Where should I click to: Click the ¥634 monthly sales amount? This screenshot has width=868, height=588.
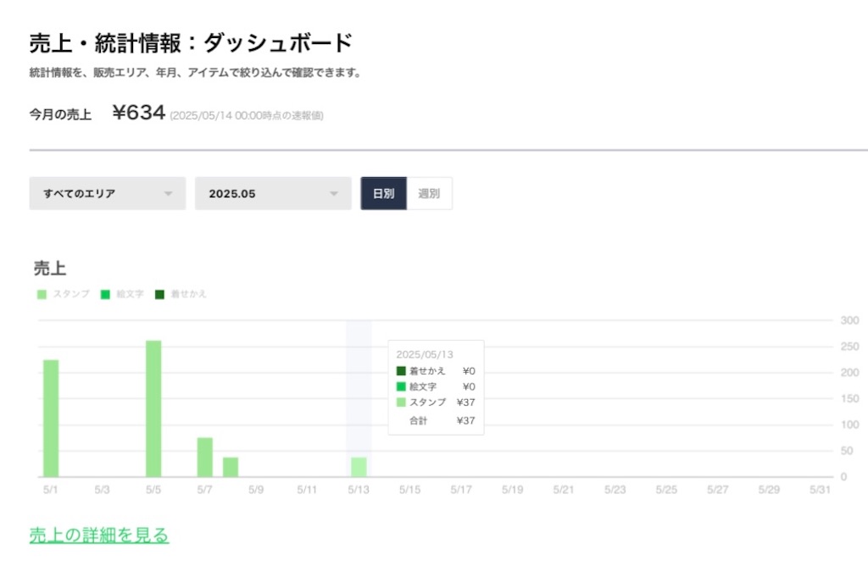(139, 113)
